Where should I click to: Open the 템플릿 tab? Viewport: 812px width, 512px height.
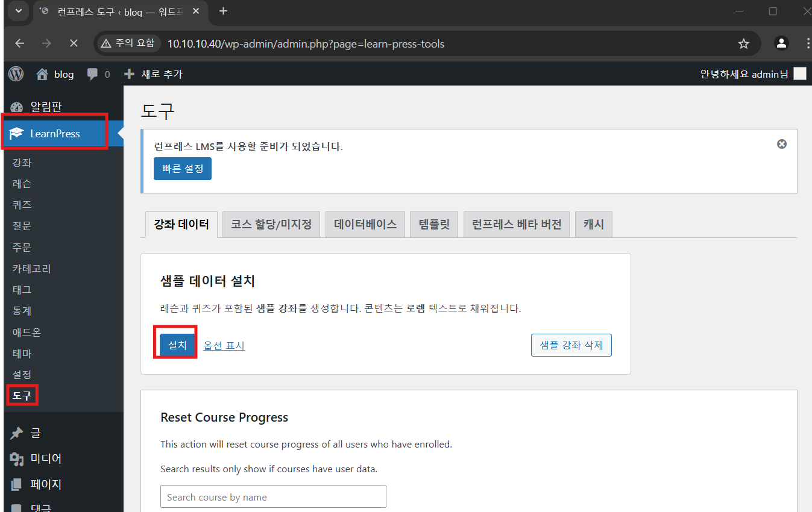[x=434, y=225]
